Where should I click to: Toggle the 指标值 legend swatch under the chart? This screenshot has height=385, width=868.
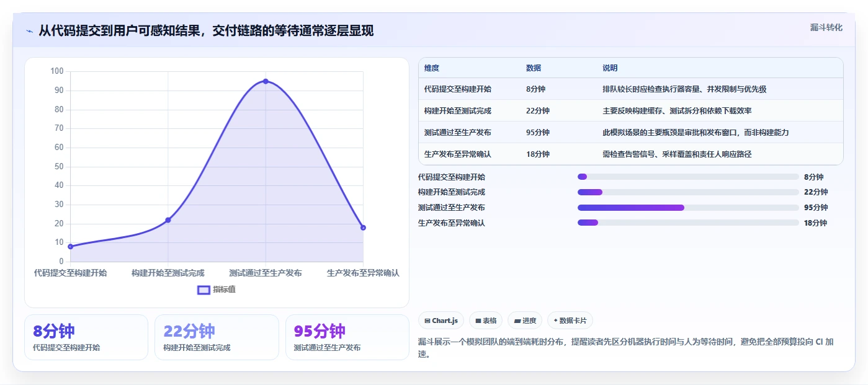point(204,290)
